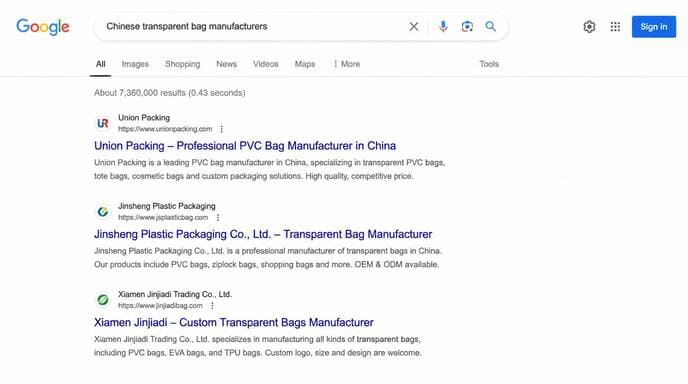
Task: Click the Union Packing result description snippet
Action: pyautogui.click(x=269, y=169)
